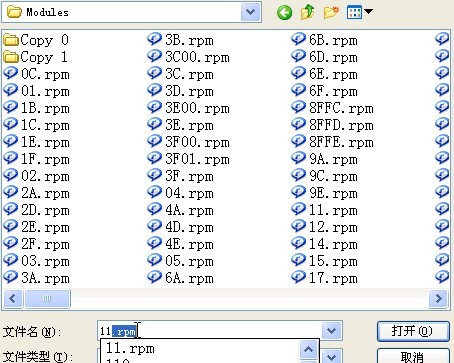Image resolution: width=454 pixels, height=363 pixels.
Task: Click the 6A.rpm file name
Action: pos(189,279)
